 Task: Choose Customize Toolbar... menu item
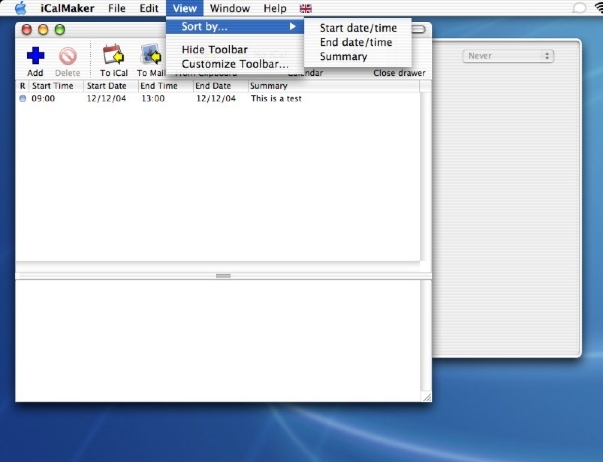tap(235, 64)
